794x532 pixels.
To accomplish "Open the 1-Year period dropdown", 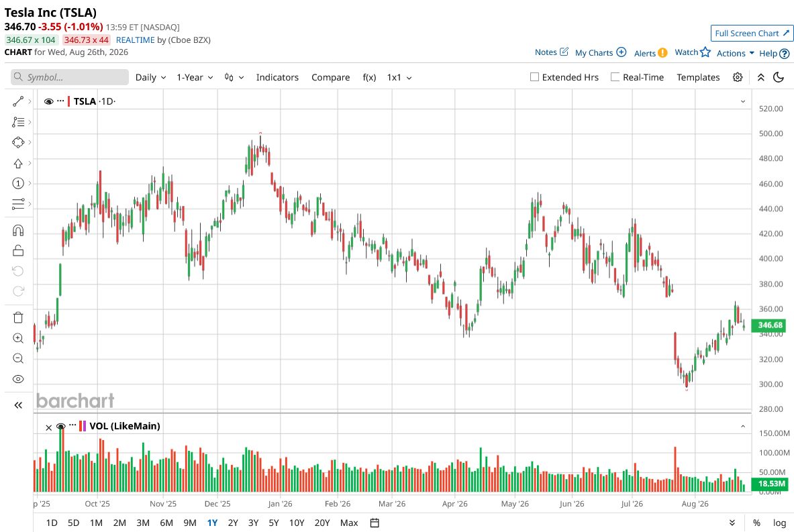I will point(195,77).
